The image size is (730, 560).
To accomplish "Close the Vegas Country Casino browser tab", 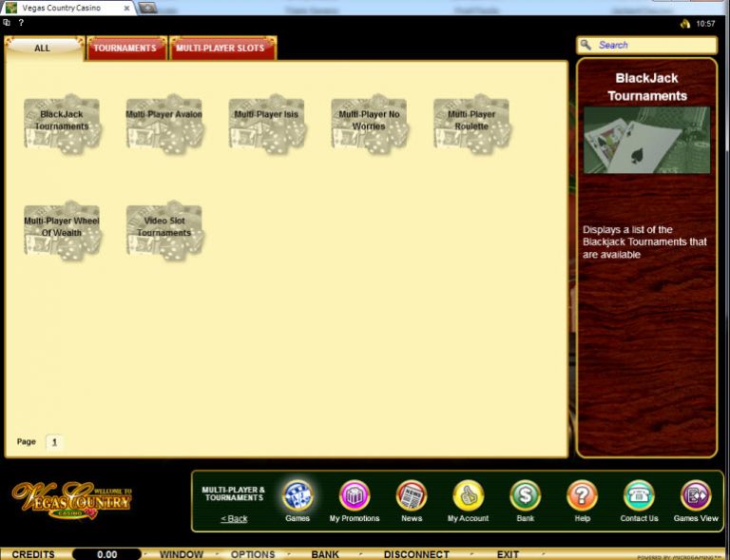I will pos(126,8).
